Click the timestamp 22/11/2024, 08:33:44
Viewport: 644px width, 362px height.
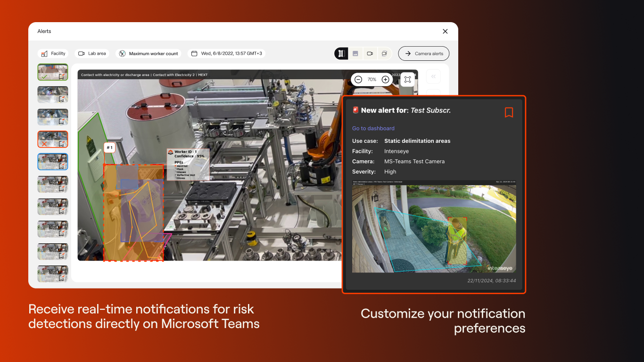[x=492, y=280]
